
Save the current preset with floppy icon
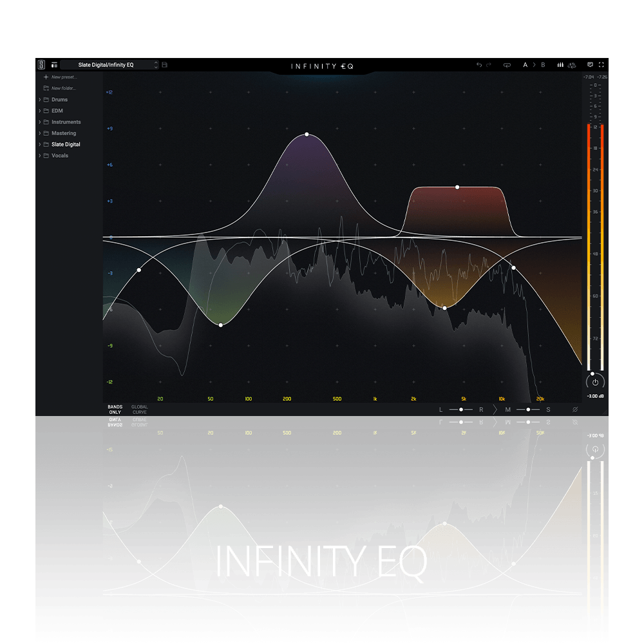click(165, 65)
